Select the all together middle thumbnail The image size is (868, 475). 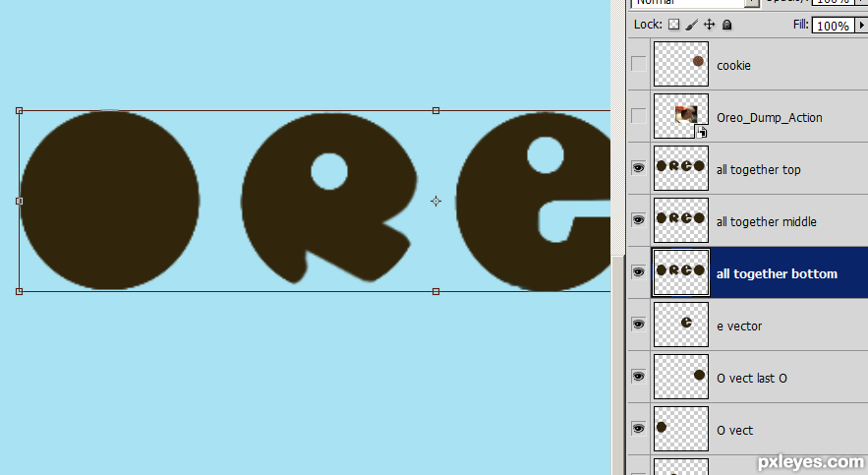pyautogui.click(x=681, y=219)
